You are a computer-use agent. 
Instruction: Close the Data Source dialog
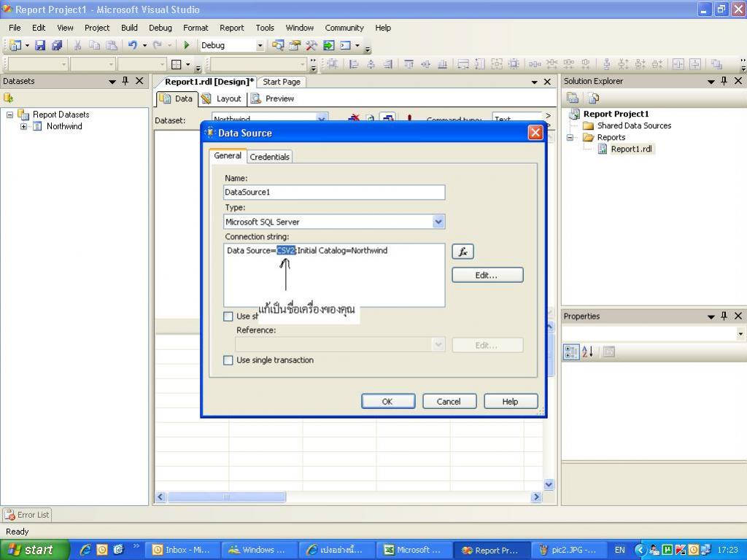[x=535, y=133]
